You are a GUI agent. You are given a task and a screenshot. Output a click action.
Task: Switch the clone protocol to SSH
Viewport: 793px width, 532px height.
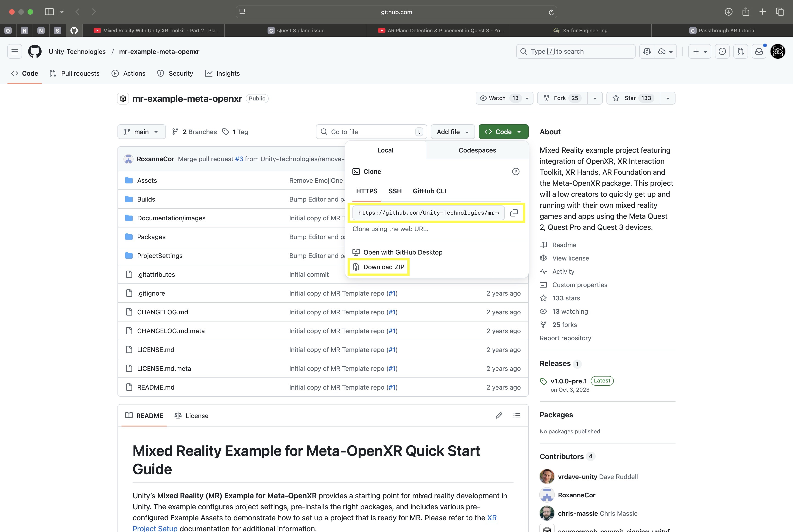click(395, 191)
